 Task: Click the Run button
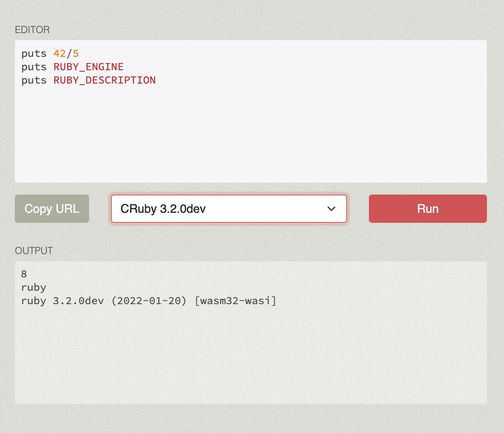tap(428, 209)
